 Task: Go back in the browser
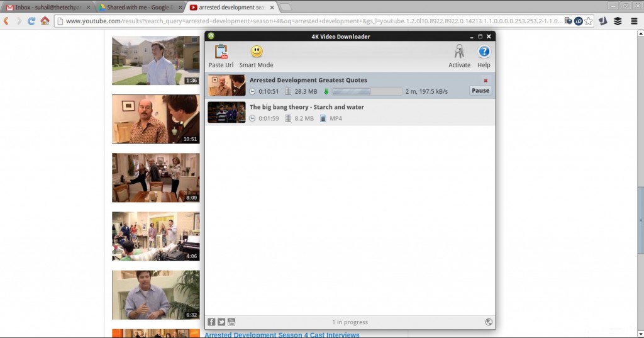(6, 21)
